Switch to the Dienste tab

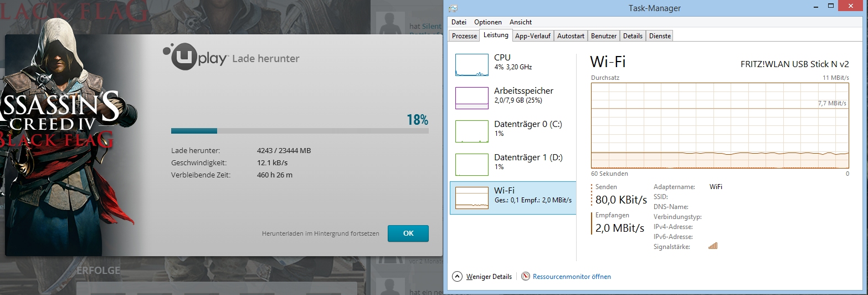tap(660, 36)
